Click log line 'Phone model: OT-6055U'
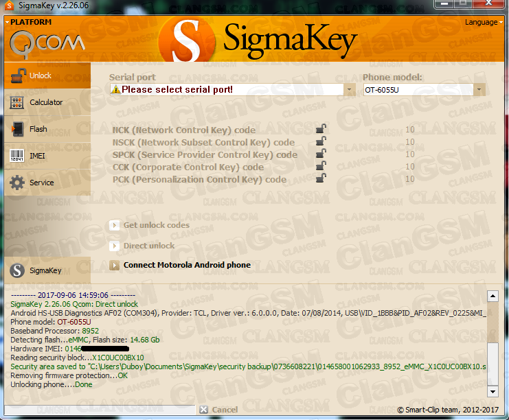This screenshot has width=509, height=420. [x=51, y=322]
